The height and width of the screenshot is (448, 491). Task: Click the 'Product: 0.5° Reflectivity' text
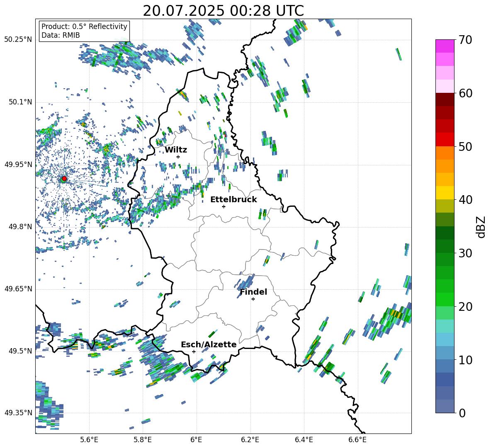tap(84, 27)
